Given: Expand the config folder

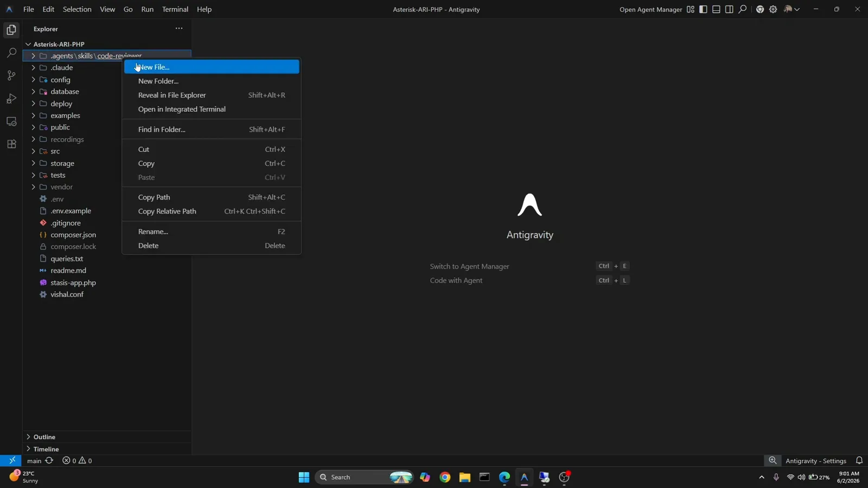Looking at the screenshot, I should coord(33,80).
